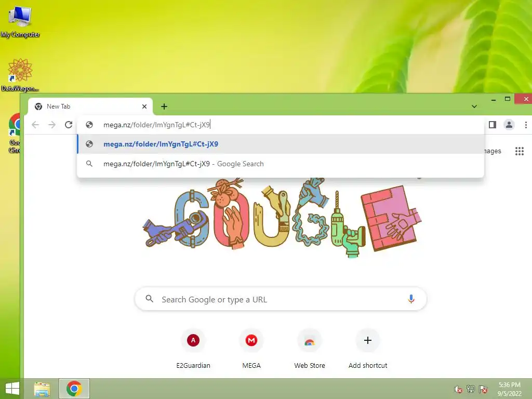This screenshot has height=399, width=532.
Task: Open the Images link
Action: (x=493, y=151)
